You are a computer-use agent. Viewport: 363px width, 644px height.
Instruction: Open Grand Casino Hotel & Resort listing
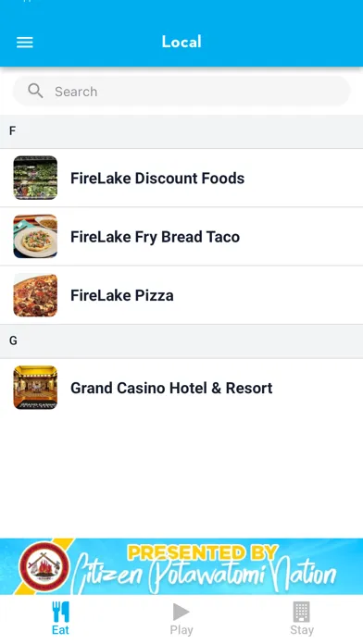coord(181,388)
